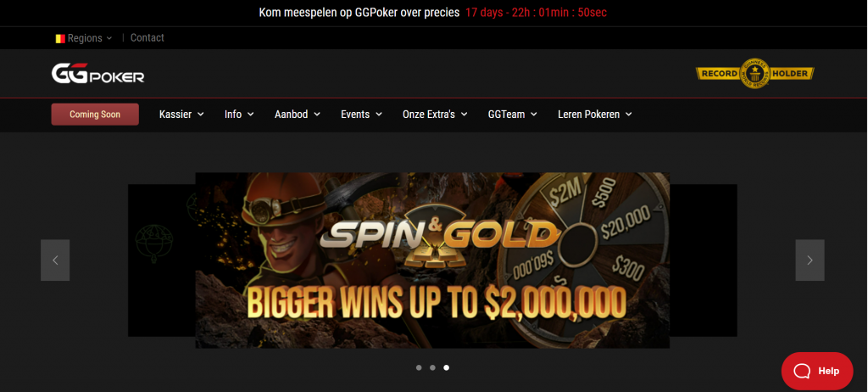The width and height of the screenshot is (868, 392).
Task: Select the first carousel dot
Action: 419,367
